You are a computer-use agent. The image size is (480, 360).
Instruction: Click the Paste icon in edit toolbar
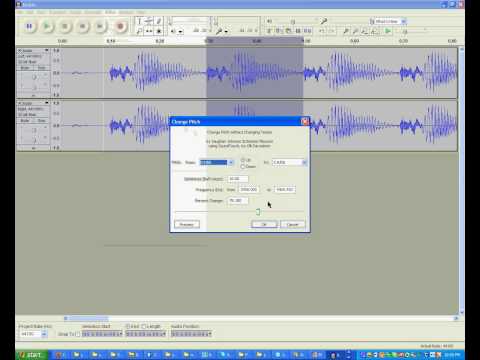pyautogui.click(x=288, y=31)
